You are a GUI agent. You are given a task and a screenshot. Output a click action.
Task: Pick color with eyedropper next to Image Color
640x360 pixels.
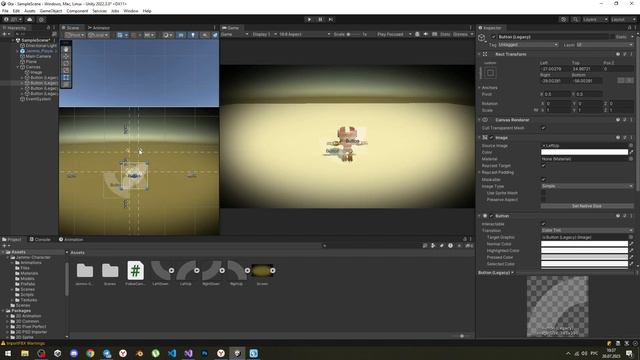[x=631, y=152]
